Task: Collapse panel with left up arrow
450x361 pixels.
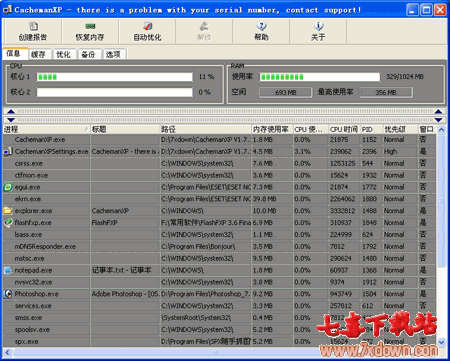Action: coord(11,111)
